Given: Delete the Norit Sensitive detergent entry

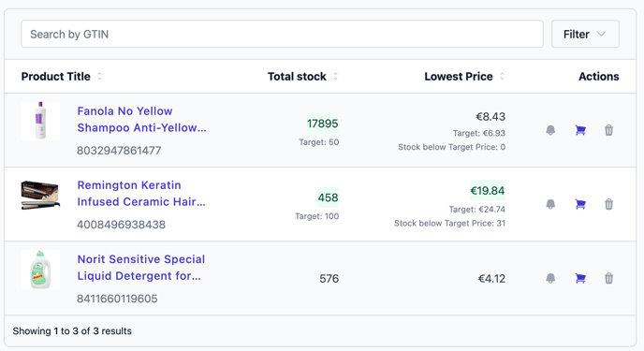Looking at the screenshot, I should tap(608, 278).
